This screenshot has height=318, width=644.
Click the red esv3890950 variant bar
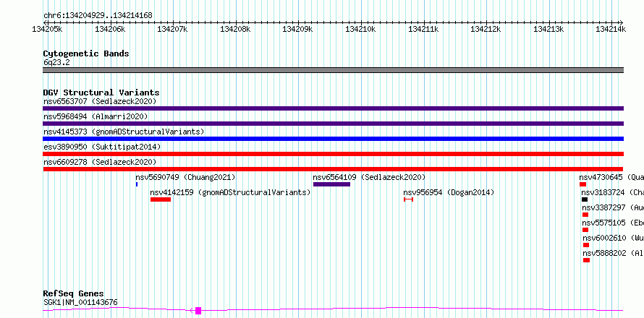(x=333, y=154)
